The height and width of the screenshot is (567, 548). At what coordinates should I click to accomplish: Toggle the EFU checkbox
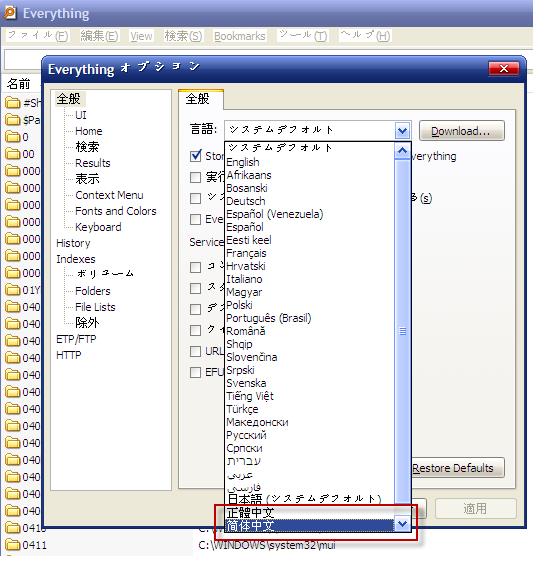click(x=195, y=372)
